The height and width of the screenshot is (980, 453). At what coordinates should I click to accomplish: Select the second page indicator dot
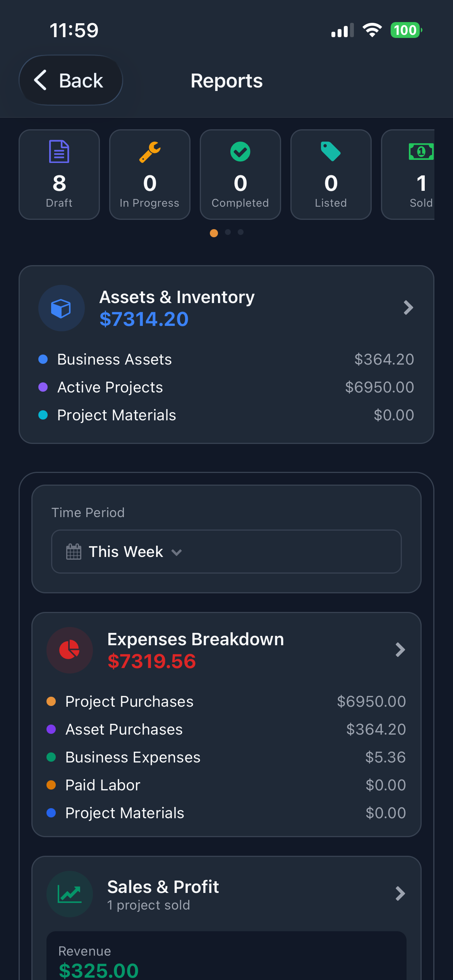(x=228, y=232)
